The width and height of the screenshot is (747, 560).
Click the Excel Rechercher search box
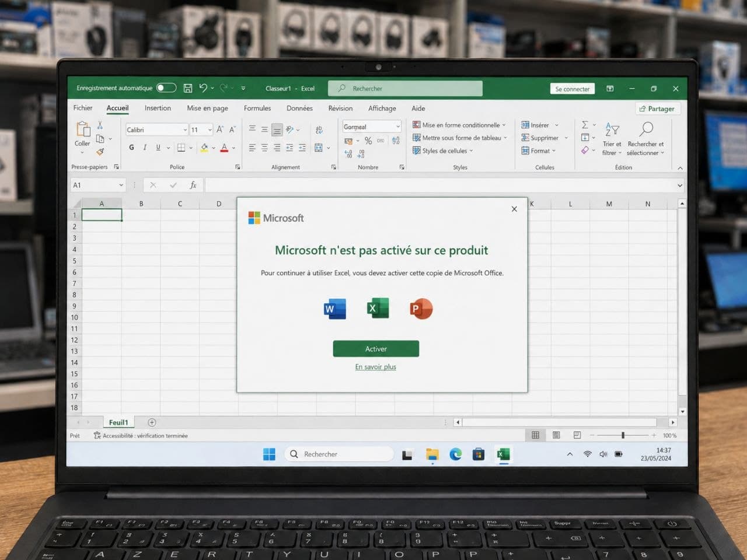405,89
